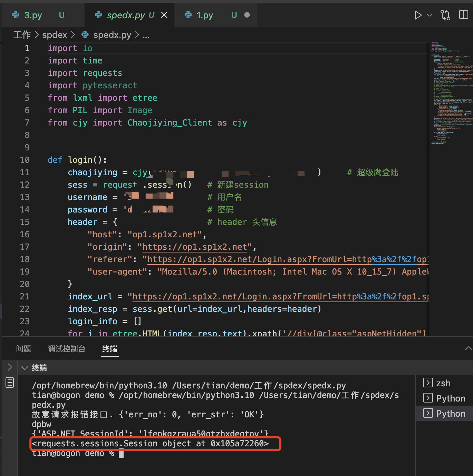Click line number 20 closing brace row

click(x=25, y=284)
